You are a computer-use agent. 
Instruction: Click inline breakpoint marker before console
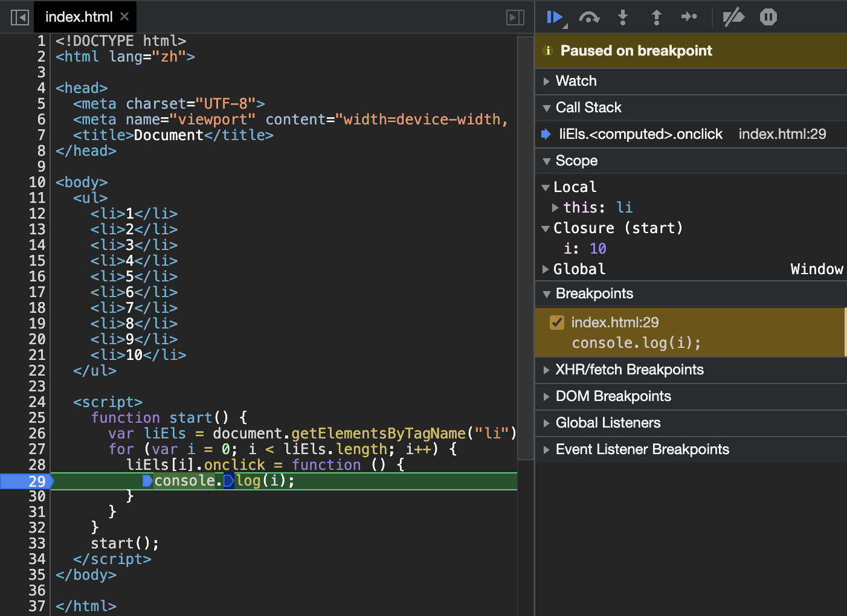(x=147, y=481)
